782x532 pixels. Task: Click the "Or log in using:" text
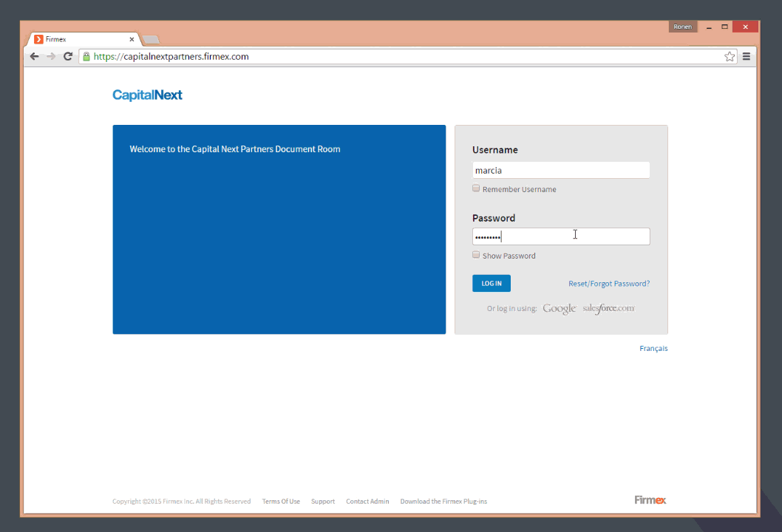(x=511, y=309)
